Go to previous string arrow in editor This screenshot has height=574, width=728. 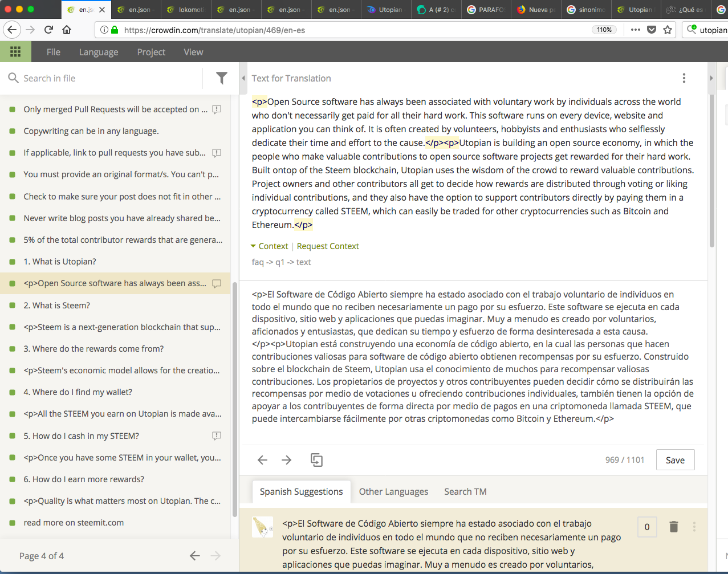262,460
